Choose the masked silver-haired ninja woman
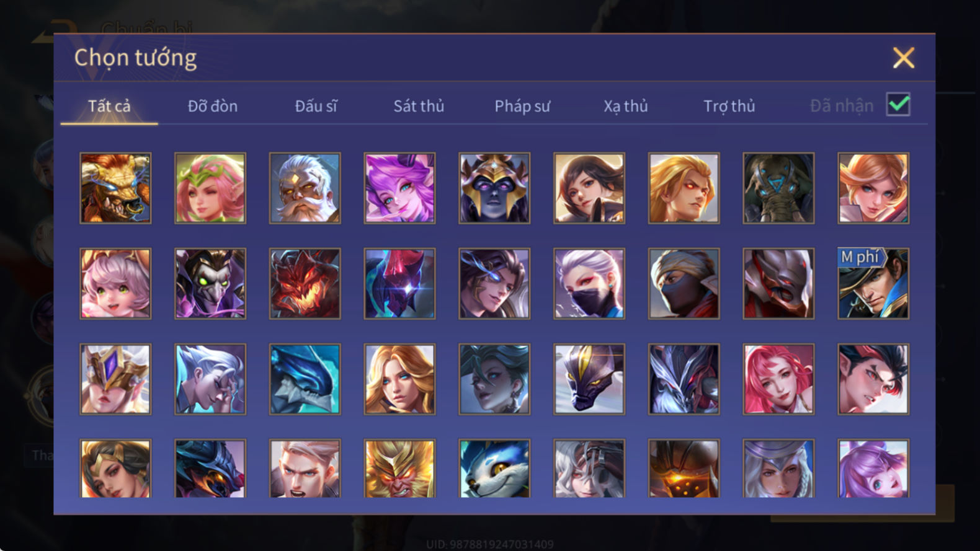 click(589, 284)
